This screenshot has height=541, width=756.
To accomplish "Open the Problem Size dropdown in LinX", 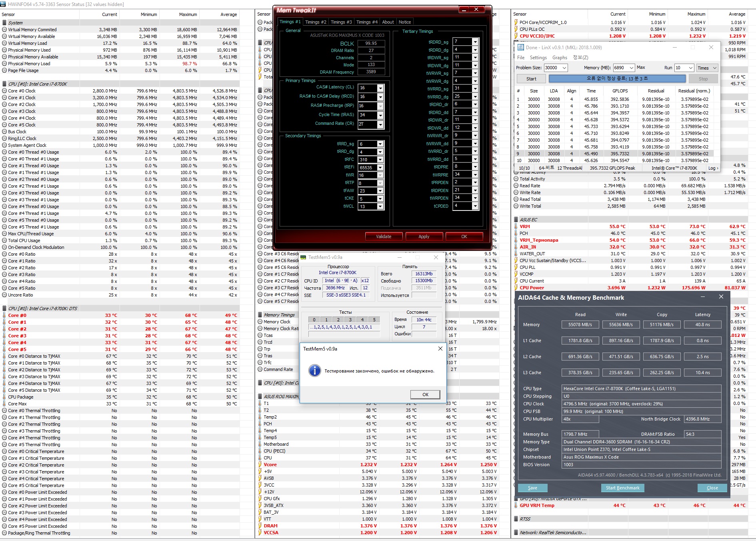I will click(x=564, y=68).
